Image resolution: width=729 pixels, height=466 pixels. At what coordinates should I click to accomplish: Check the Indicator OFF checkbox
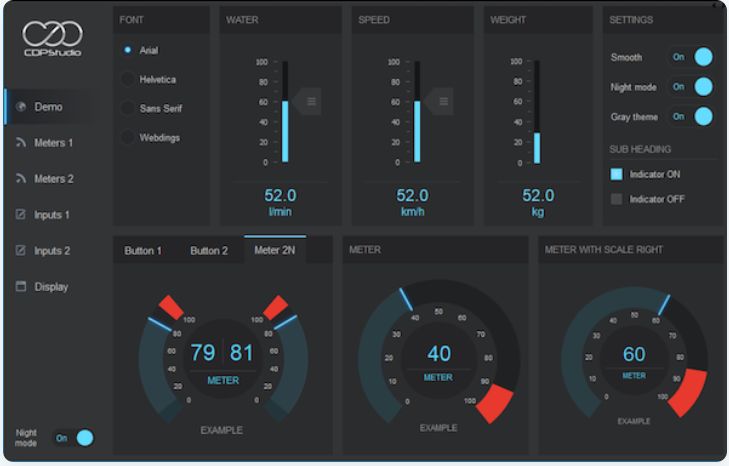617,199
